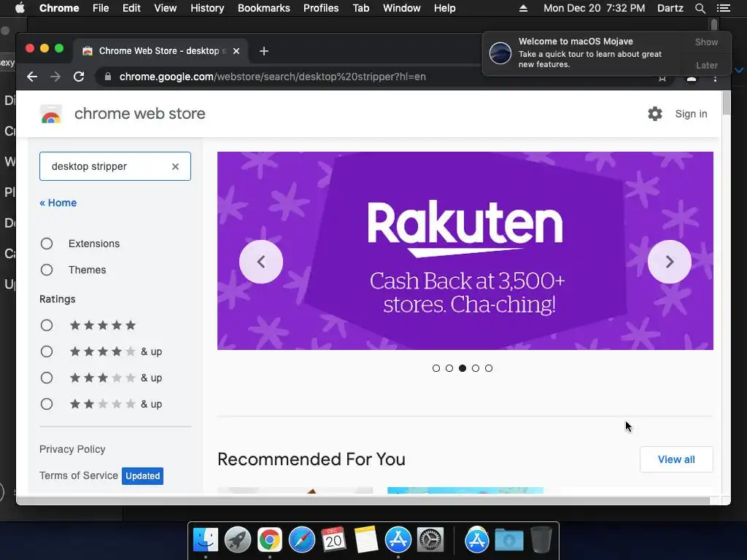The height and width of the screenshot is (560, 747).
Task: Click the Chrome address bar URL
Action: point(273,77)
